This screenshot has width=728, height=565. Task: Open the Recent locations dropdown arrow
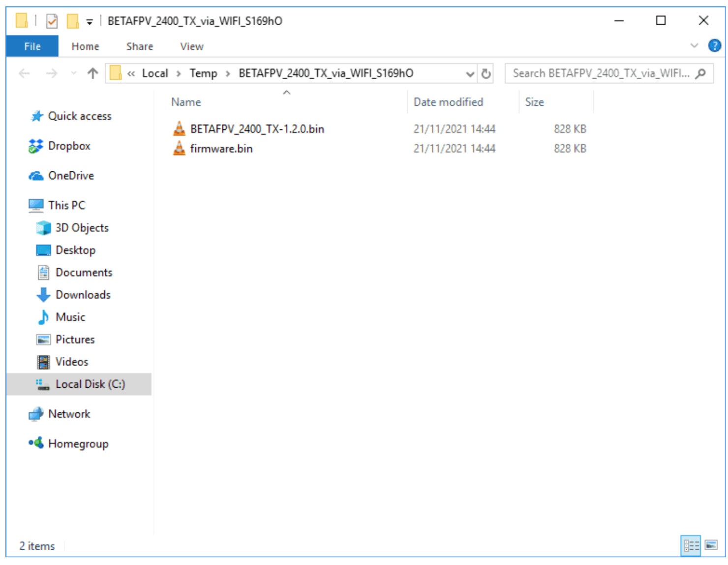(74, 73)
